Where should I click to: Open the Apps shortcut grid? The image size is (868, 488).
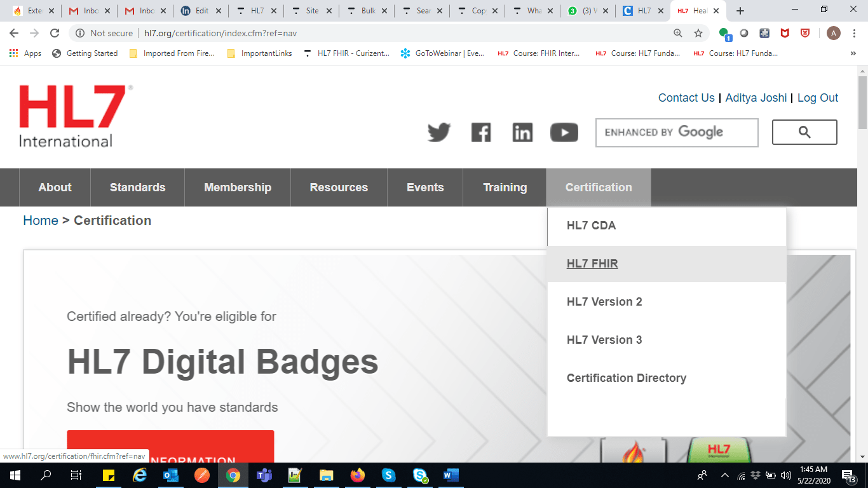click(x=25, y=53)
